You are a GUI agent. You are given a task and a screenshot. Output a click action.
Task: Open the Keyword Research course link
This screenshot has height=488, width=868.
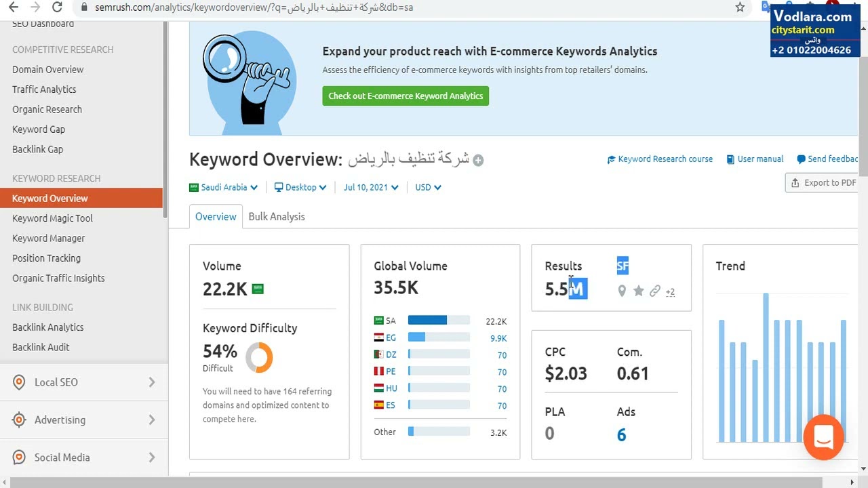coord(660,159)
